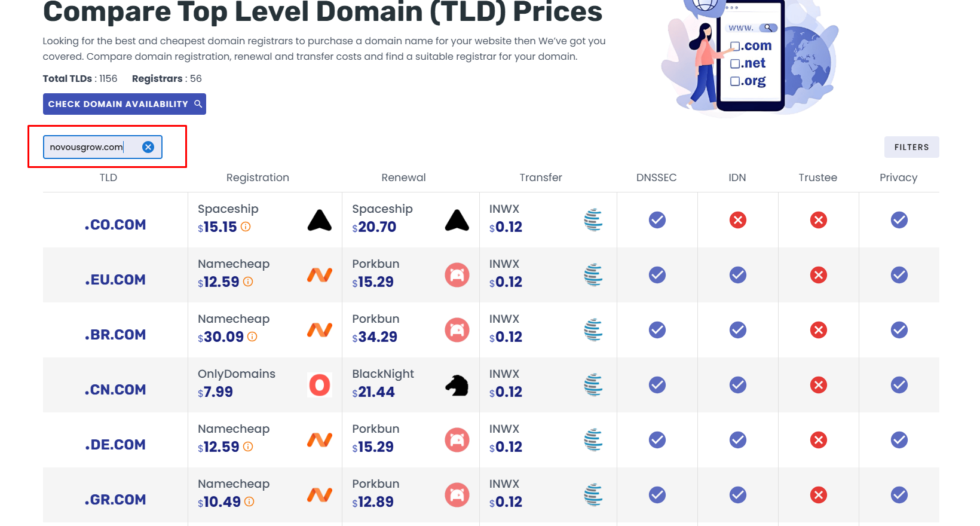Click the DNSSEC checkmark for .EU.COM

[x=657, y=275]
